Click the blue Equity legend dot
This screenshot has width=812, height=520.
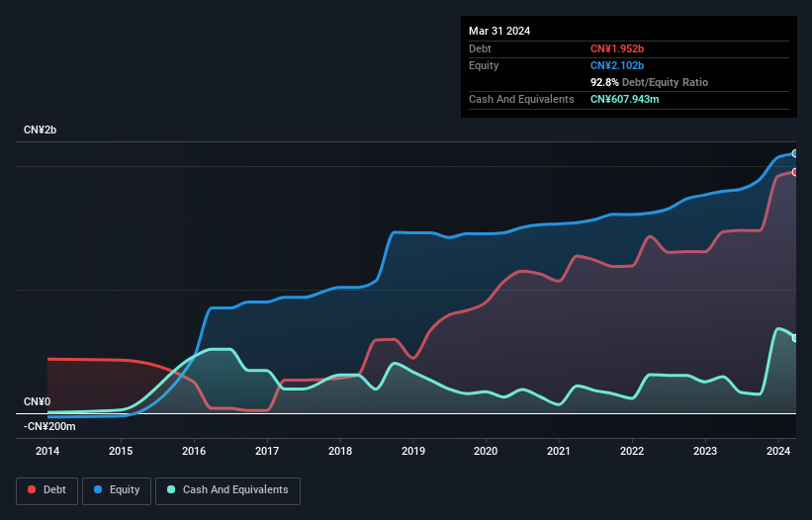coord(98,489)
